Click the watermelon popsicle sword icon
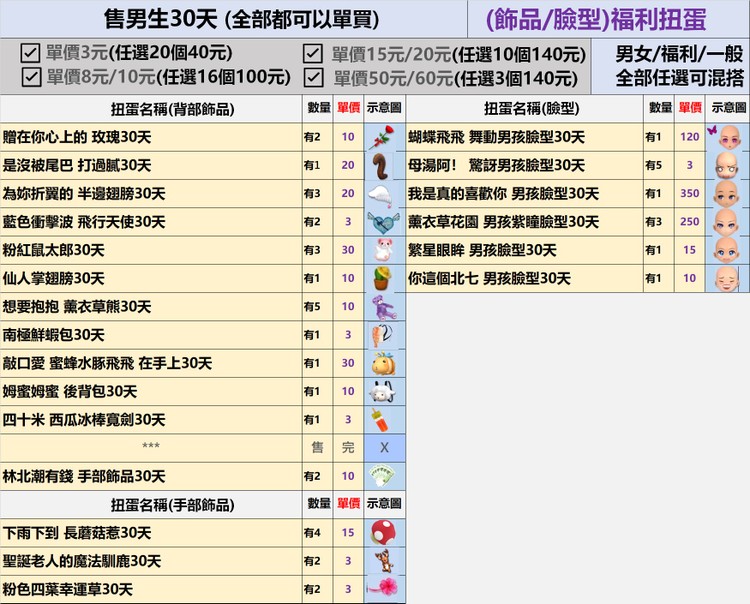The width and height of the screenshot is (750, 604). pos(380,420)
